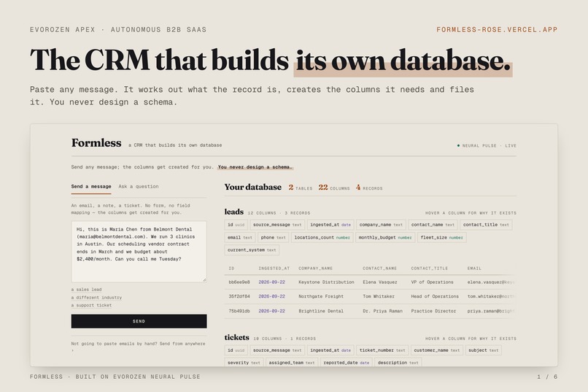Screen dimensions: 588x392
Task: Click the id column chip in leads
Action: (236, 225)
